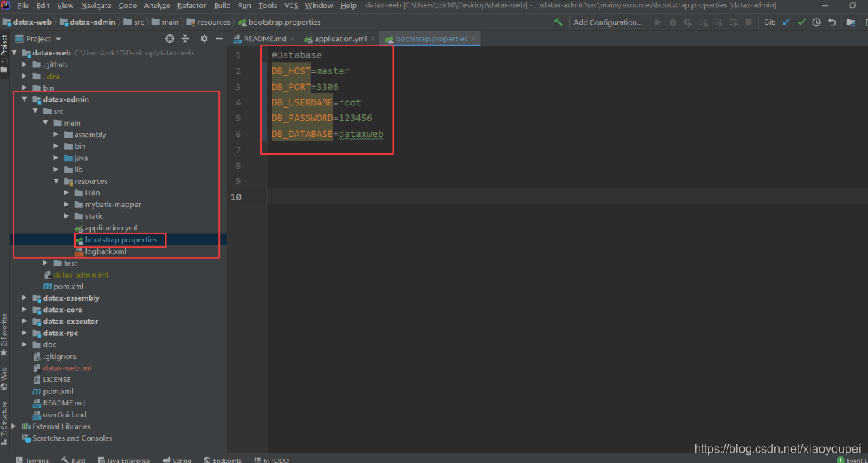Click Add Configuration button

pos(608,22)
